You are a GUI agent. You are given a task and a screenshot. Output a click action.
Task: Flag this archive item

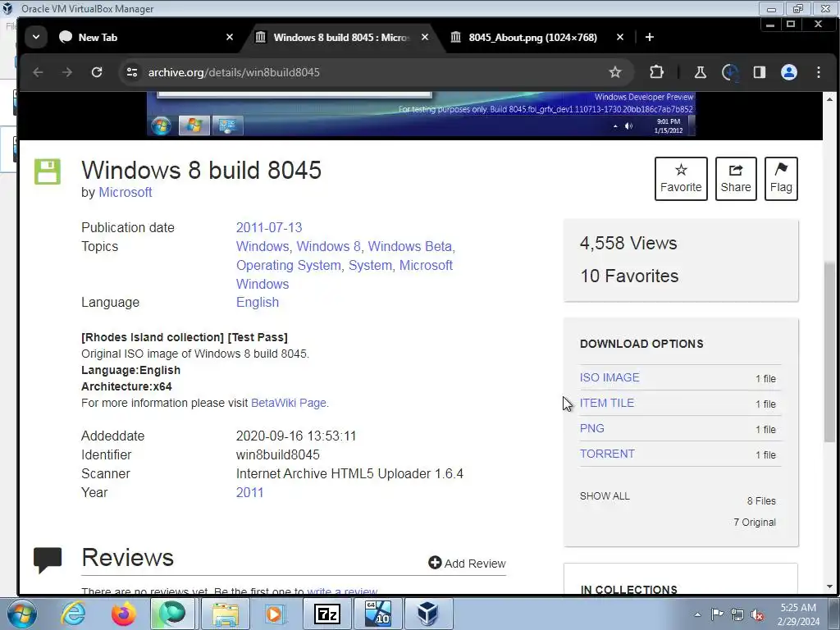tap(781, 178)
